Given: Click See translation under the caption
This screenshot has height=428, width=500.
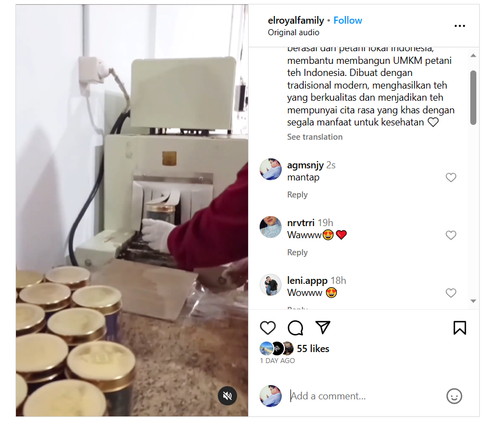Looking at the screenshot, I should [x=315, y=137].
